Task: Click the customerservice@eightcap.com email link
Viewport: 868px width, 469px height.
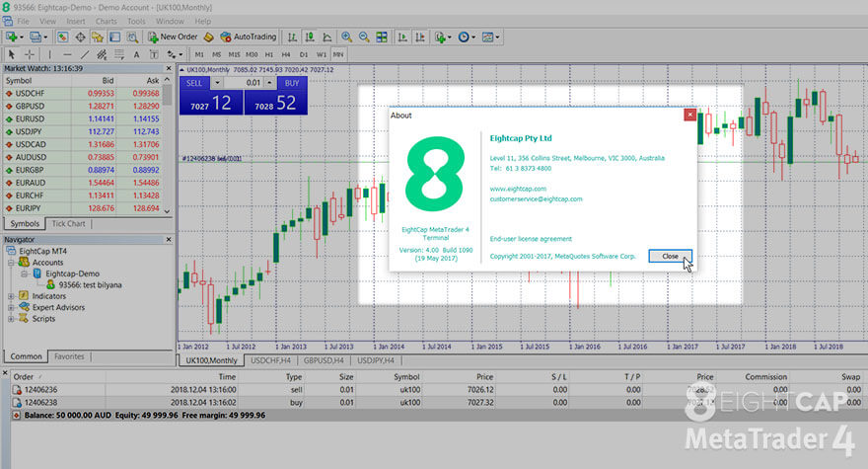Action: click(536, 199)
